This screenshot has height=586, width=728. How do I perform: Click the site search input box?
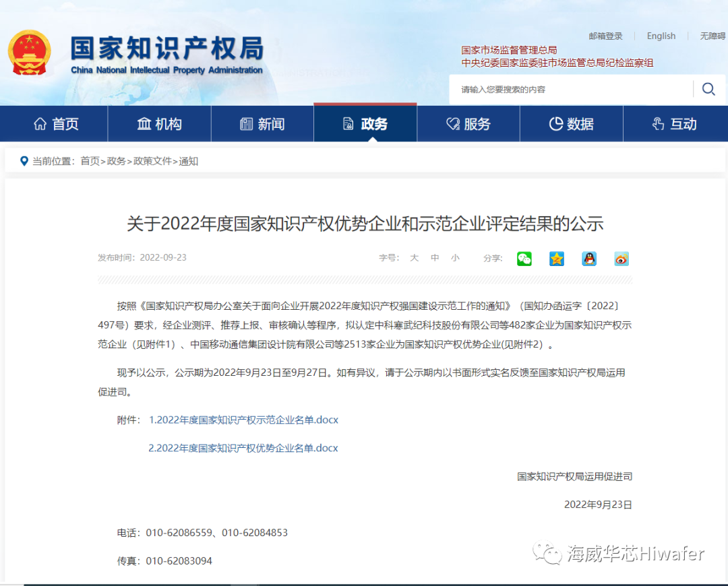click(x=570, y=90)
